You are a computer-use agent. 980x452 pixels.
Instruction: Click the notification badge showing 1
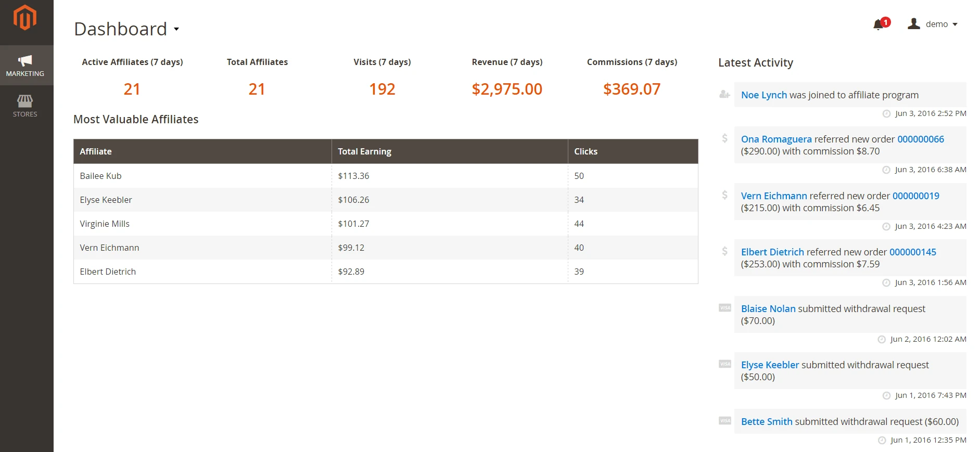coord(885,22)
